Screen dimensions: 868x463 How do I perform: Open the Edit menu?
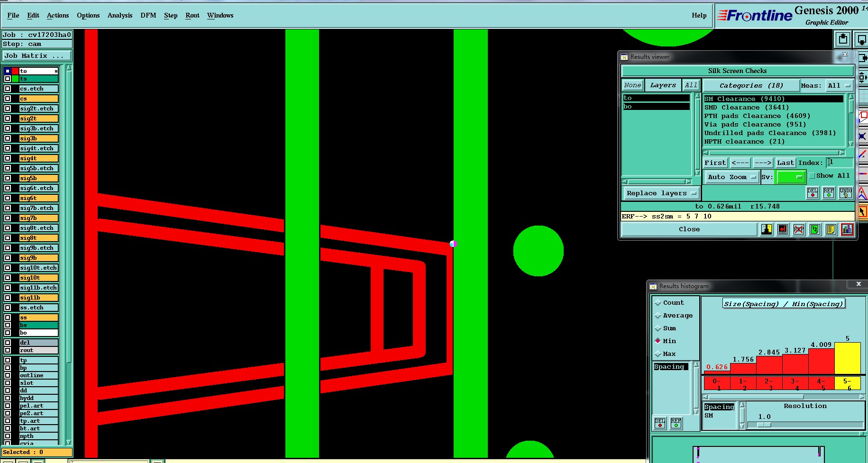pyautogui.click(x=33, y=15)
